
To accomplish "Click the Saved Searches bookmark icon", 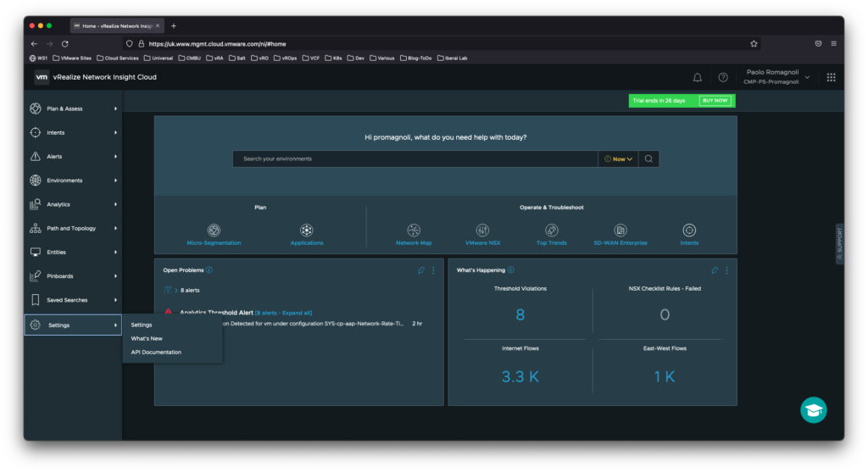I will coord(36,300).
